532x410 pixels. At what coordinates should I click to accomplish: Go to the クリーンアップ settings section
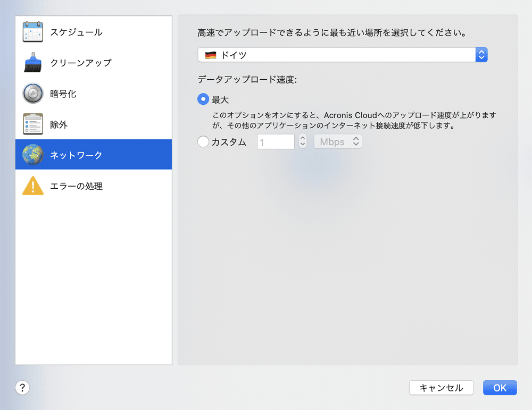[81, 63]
